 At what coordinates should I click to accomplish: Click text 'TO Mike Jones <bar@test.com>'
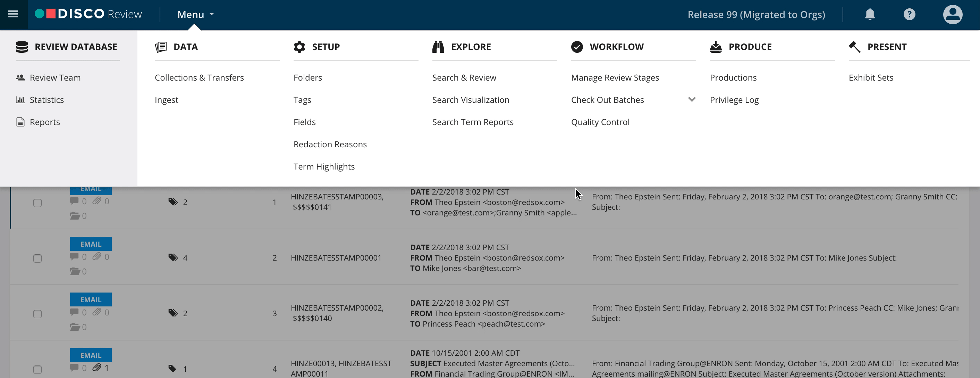pyautogui.click(x=465, y=268)
